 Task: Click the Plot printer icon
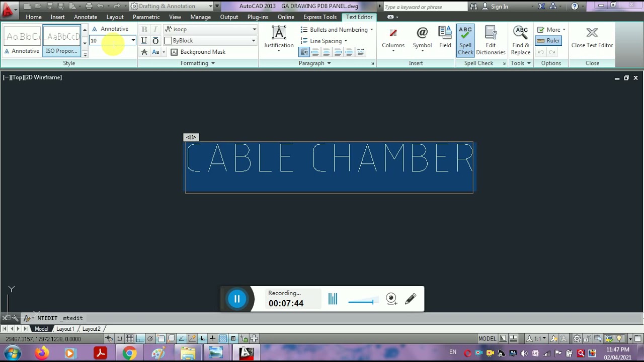click(x=89, y=6)
